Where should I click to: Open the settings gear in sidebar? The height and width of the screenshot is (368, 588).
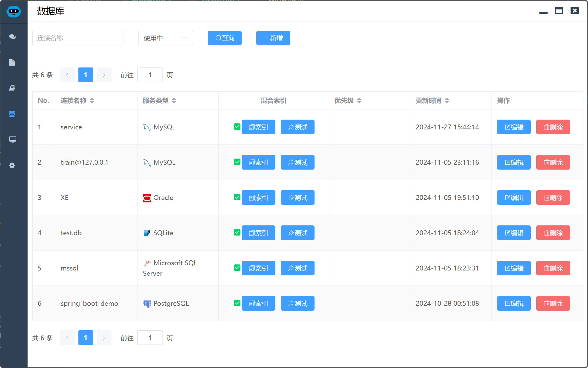click(12, 166)
